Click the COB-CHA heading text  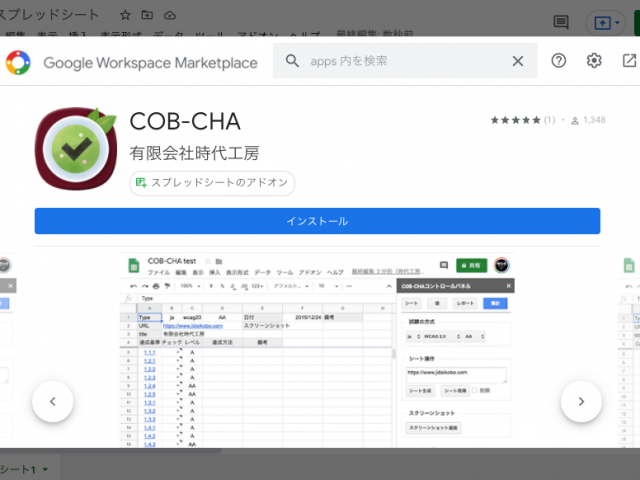click(185, 122)
